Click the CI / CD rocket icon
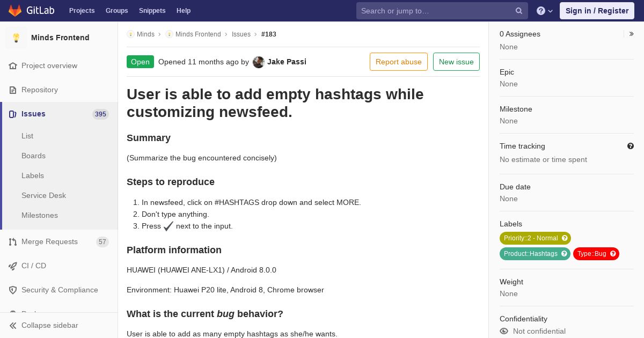The height and width of the screenshot is (338, 644). click(13, 266)
